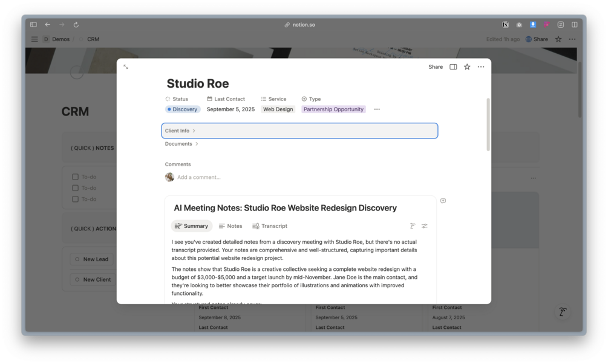Go forward with the browser forward arrow
This screenshot has width=608, height=364.
[x=62, y=24]
